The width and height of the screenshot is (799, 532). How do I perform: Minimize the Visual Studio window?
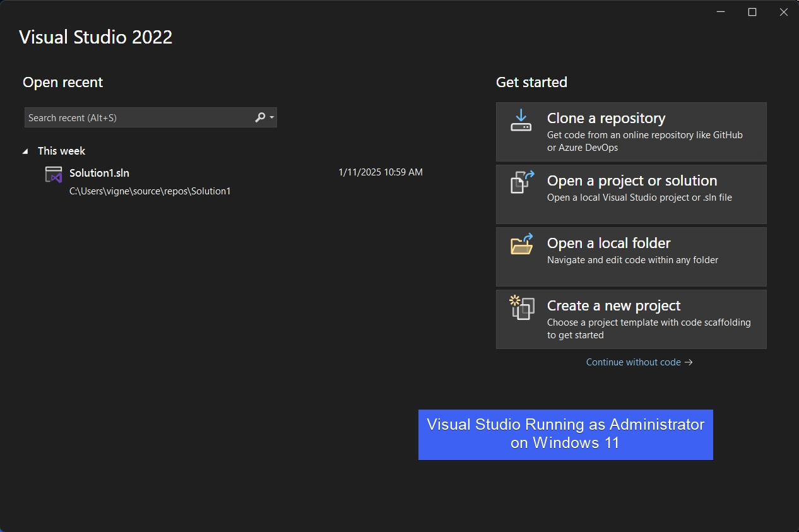(721, 12)
